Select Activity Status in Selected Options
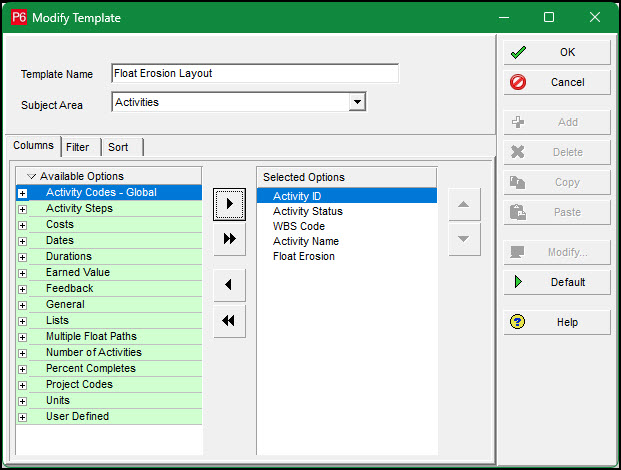Viewport: 621px width, 470px height. [x=347, y=211]
